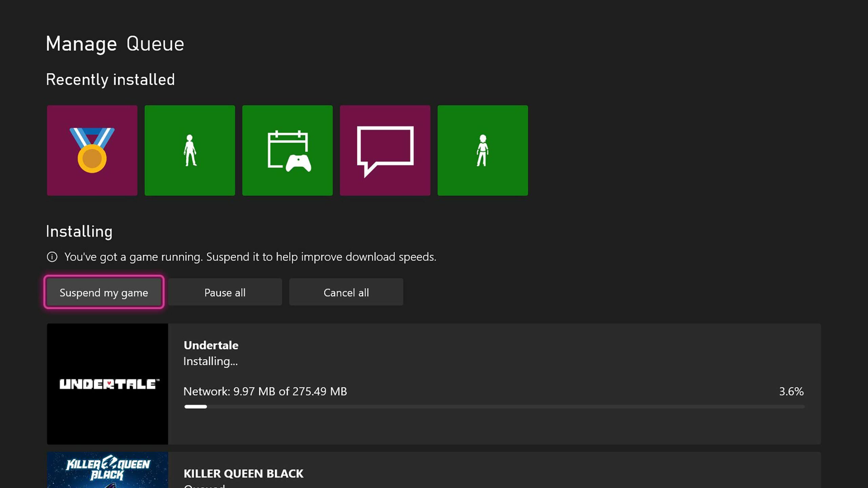Open the Killer Queen Black game thumbnail
The image size is (868, 488).
pos(107,475)
